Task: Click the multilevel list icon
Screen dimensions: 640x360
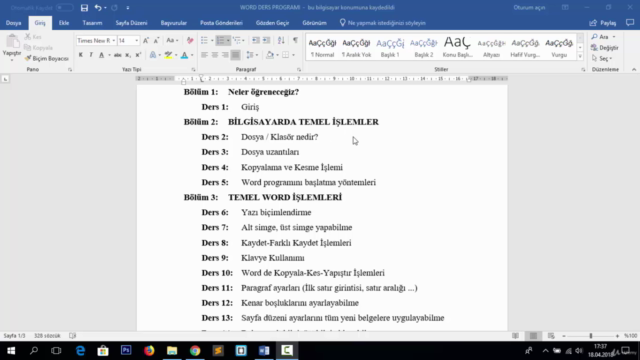Action: (x=237, y=40)
